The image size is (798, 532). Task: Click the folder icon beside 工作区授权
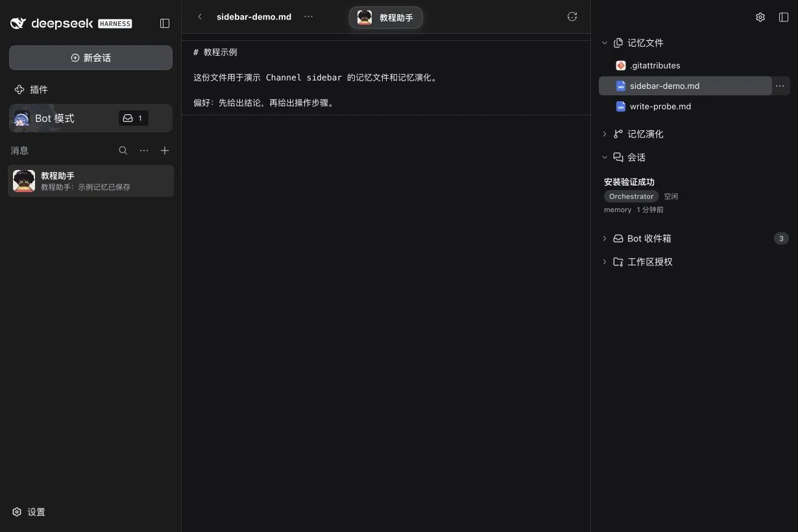(x=618, y=262)
